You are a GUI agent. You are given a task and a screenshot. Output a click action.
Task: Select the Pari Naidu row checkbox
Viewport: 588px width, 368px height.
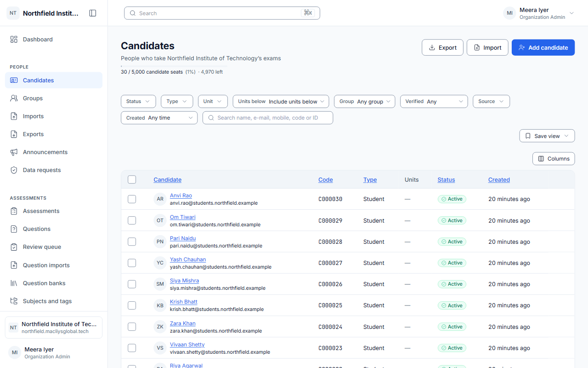(132, 241)
